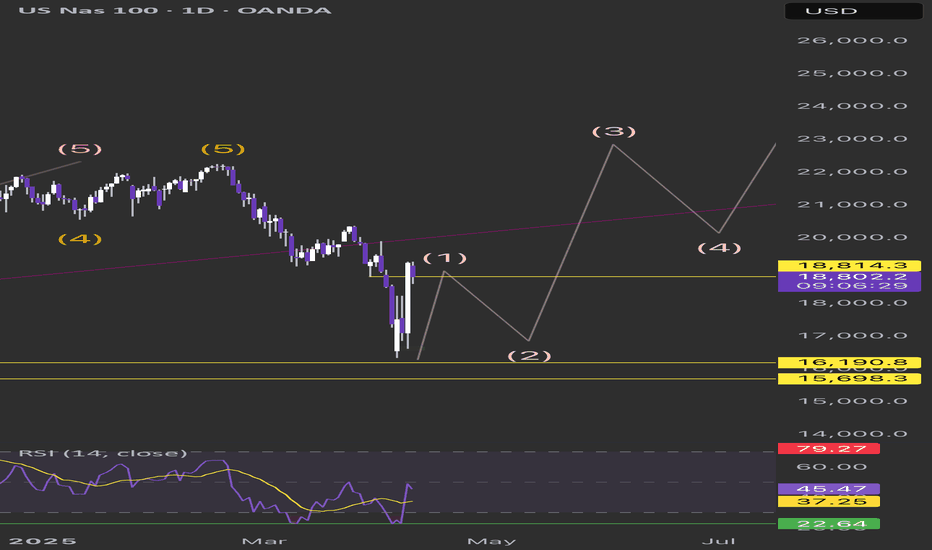The image size is (932, 550).
Task: Open the USD currency selector
Action: pyautogui.click(x=854, y=11)
